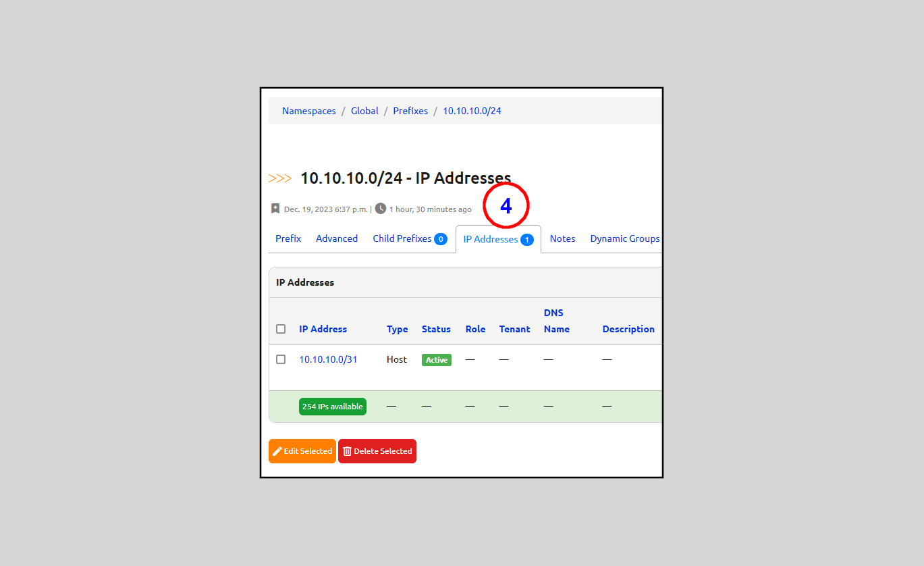Switch to the Advanced tab

click(x=337, y=238)
